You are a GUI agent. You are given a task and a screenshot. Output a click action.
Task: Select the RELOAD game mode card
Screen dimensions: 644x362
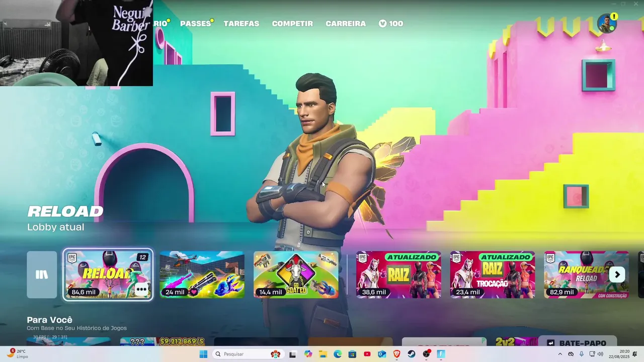coord(108,275)
